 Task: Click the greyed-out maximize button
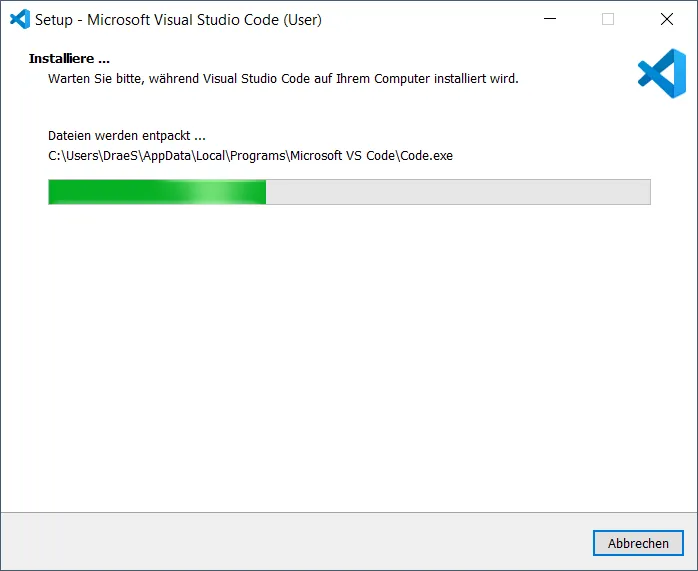[x=608, y=19]
